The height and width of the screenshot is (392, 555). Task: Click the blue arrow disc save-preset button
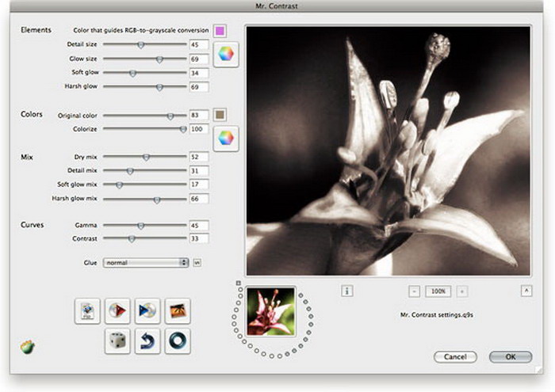pos(147,311)
